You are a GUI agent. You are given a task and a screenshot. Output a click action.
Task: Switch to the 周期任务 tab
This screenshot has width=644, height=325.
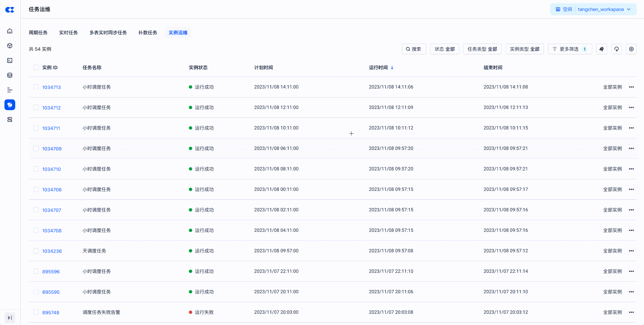click(38, 33)
